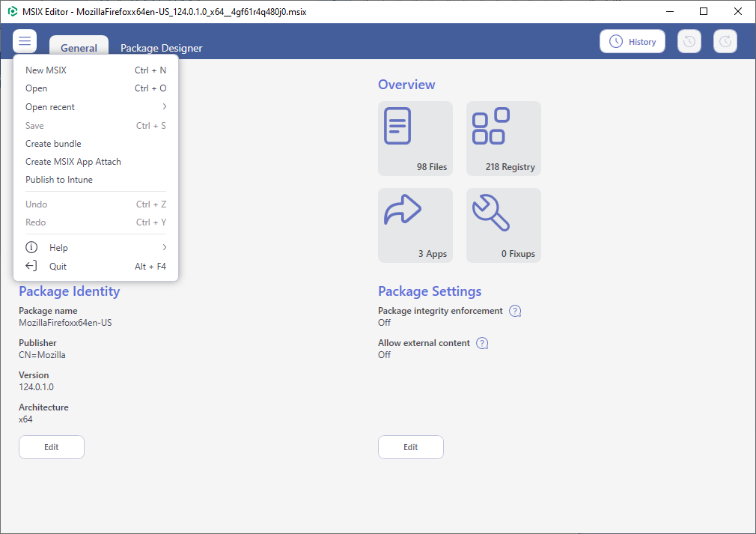Switch to the Package Designer tab
756x534 pixels.
[162, 48]
